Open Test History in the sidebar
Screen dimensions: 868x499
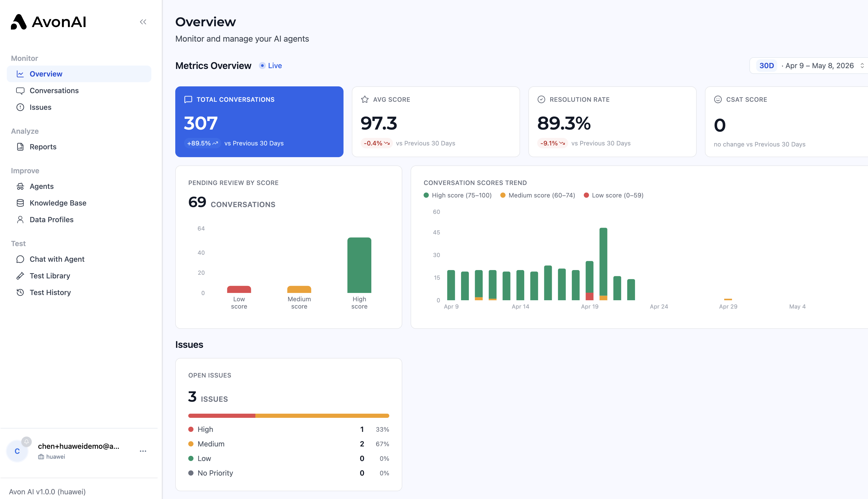tap(79, 292)
